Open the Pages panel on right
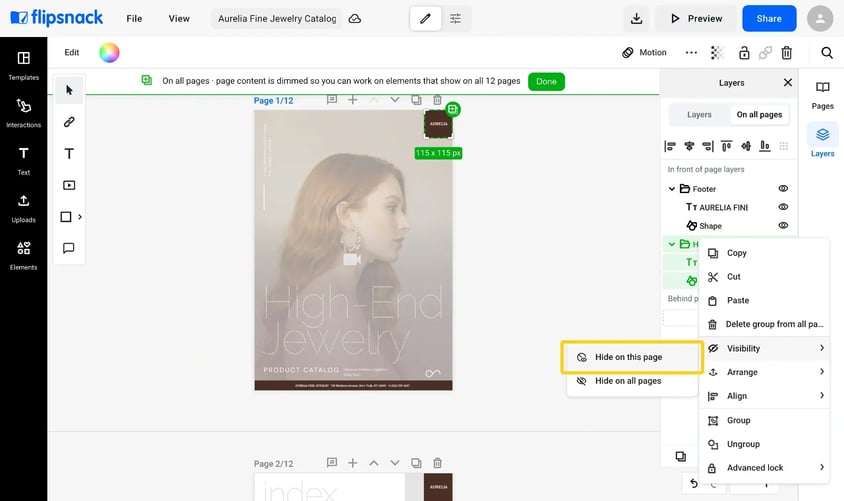This screenshot has width=844, height=501. pos(822,95)
